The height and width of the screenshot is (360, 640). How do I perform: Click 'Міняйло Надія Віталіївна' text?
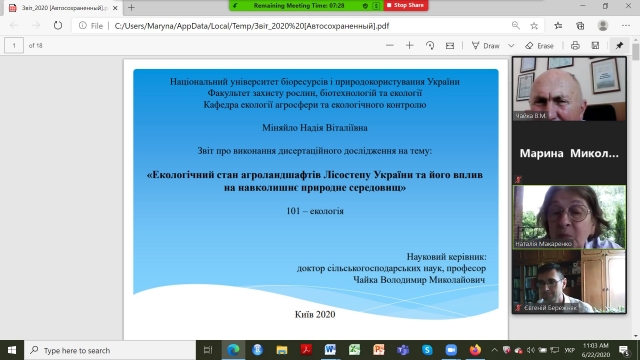pos(315,128)
